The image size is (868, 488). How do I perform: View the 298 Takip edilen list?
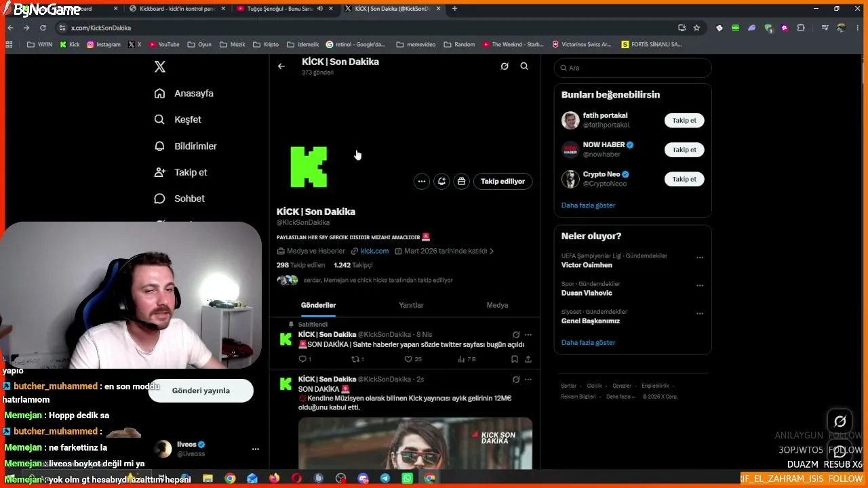(x=301, y=265)
